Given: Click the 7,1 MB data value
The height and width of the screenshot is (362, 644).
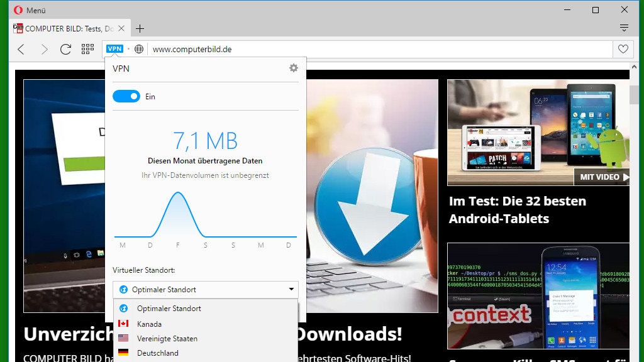Looking at the screenshot, I should [x=206, y=141].
